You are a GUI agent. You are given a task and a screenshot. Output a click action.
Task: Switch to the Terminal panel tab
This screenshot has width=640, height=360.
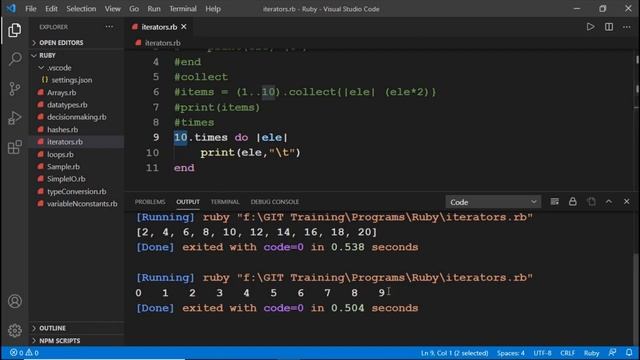coord(225,202)
